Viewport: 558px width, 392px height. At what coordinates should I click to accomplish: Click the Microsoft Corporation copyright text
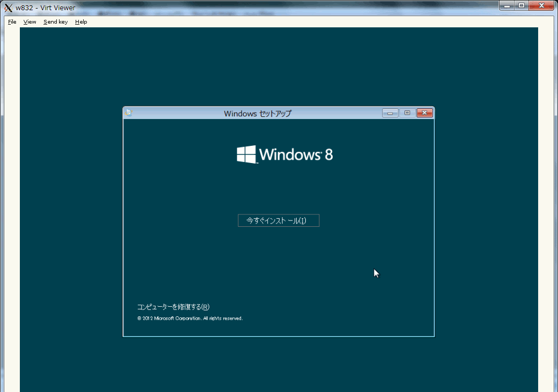pyautogui.click(x=190, y=319)
